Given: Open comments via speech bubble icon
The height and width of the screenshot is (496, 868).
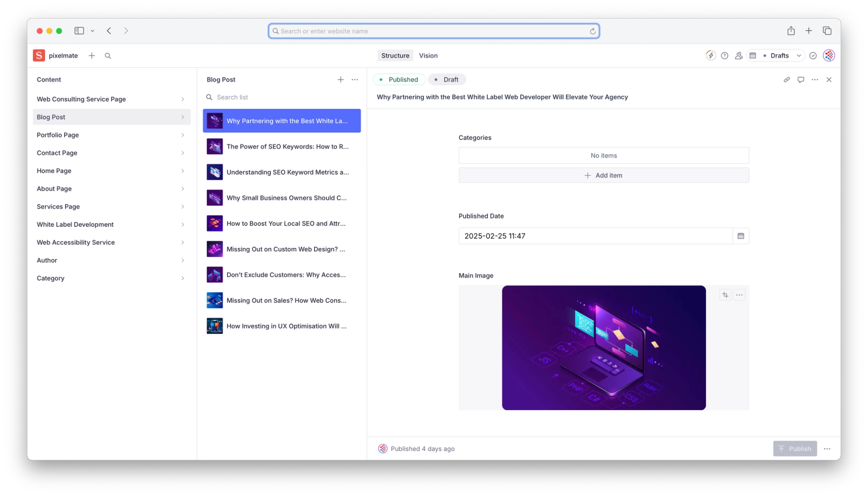Looking at the screenshot, I should (x=801, y=80).
